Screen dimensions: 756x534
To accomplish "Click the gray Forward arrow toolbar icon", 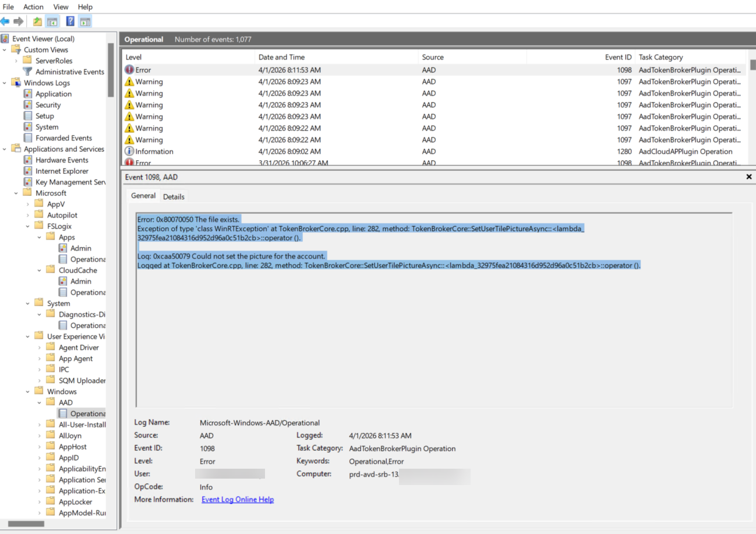I will (x=19, y=22).
